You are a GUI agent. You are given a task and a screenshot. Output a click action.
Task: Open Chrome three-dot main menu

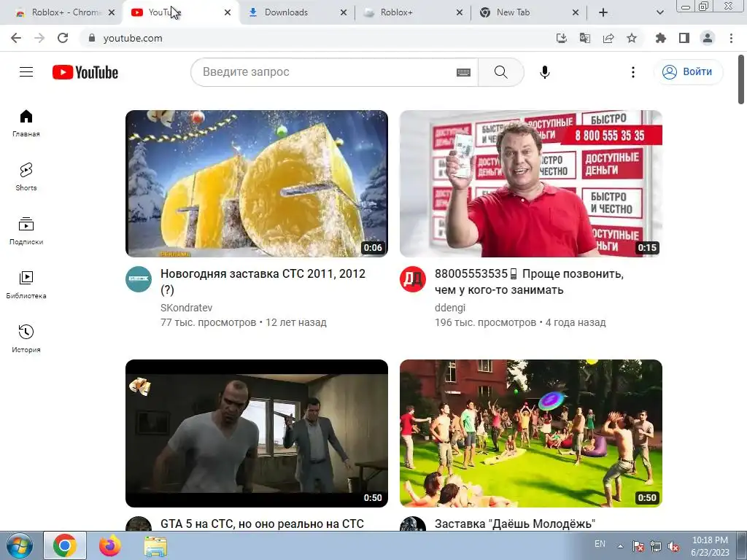[x=731, y=38]
